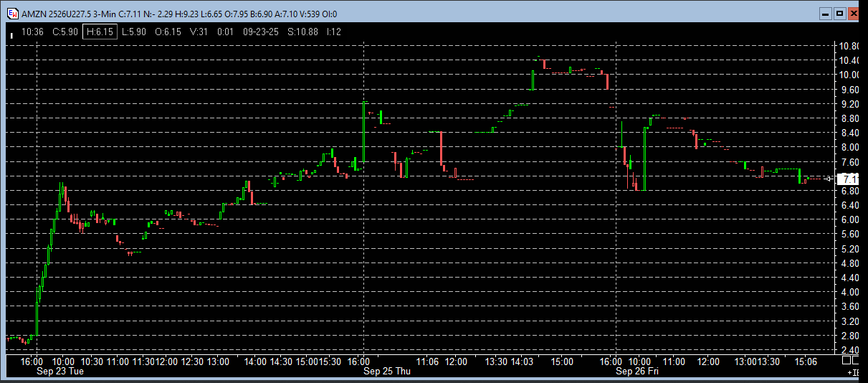This screenshot has height=383, width=868.
Task: Click the Sep 25 Thu date label
Action: [x=387, y=372]
